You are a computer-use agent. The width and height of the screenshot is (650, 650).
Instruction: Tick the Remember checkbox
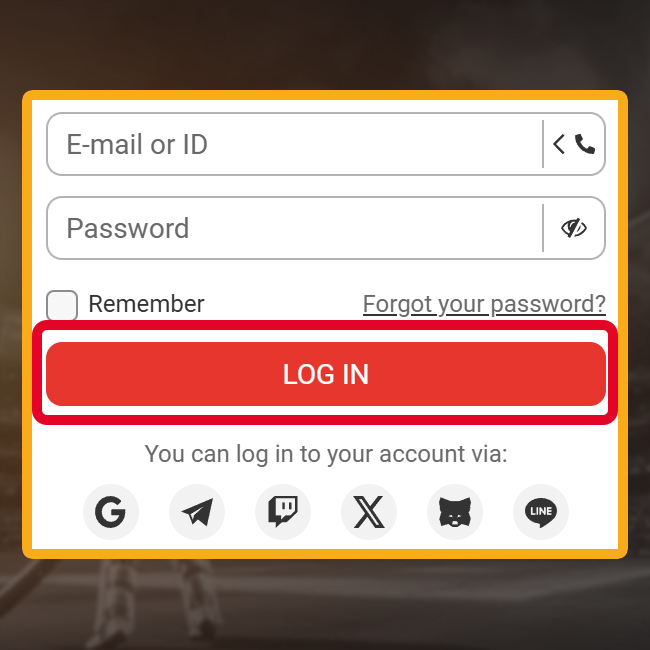click(62, 305)
